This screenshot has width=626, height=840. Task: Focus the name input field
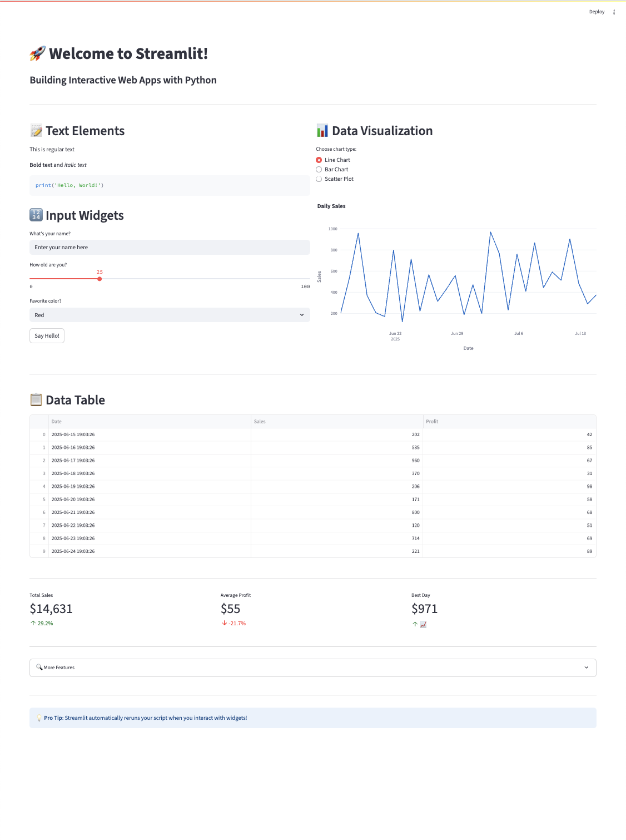(x=170, y=248)
